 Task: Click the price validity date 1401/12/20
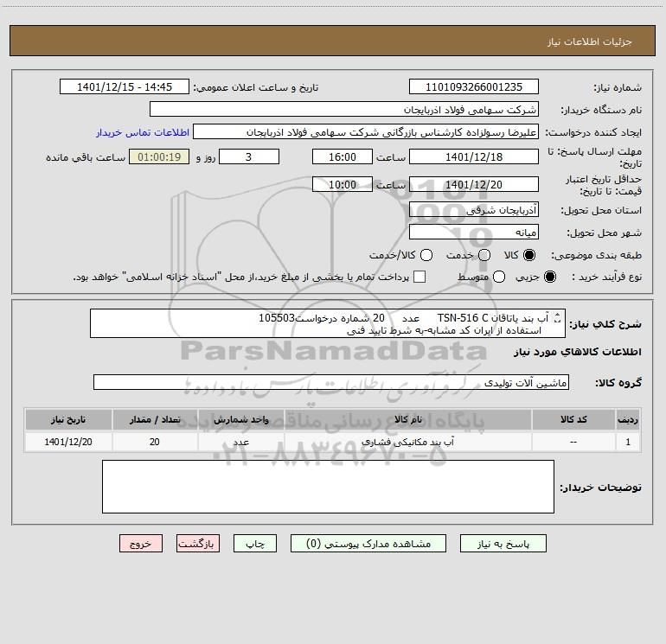coord(474,184)
